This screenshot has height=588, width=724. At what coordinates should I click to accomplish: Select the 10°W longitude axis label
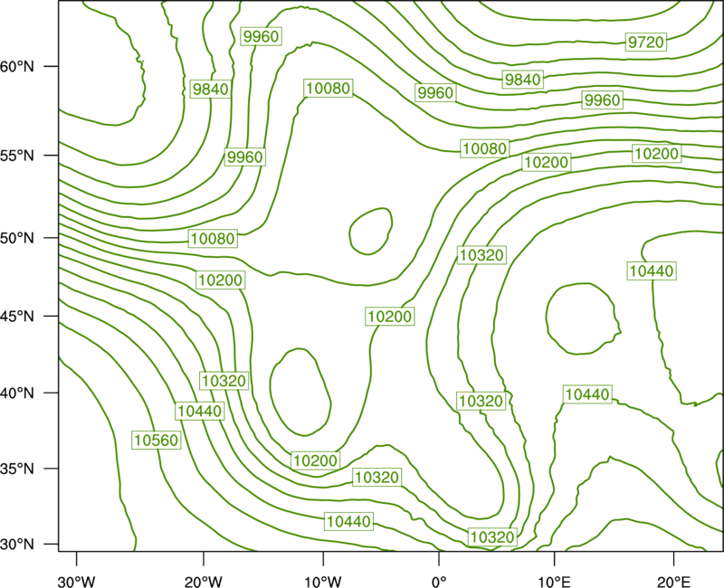[323, 582]
